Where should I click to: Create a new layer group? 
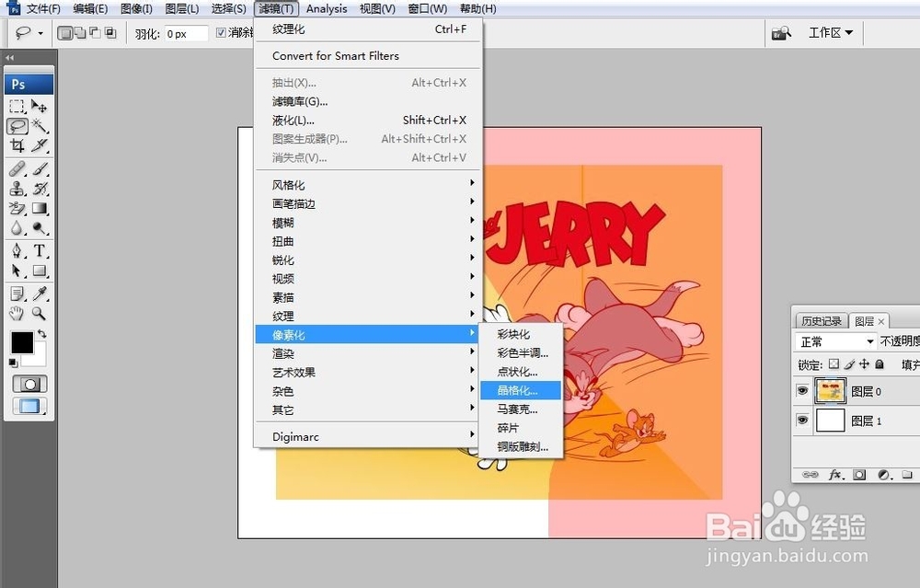907,474
